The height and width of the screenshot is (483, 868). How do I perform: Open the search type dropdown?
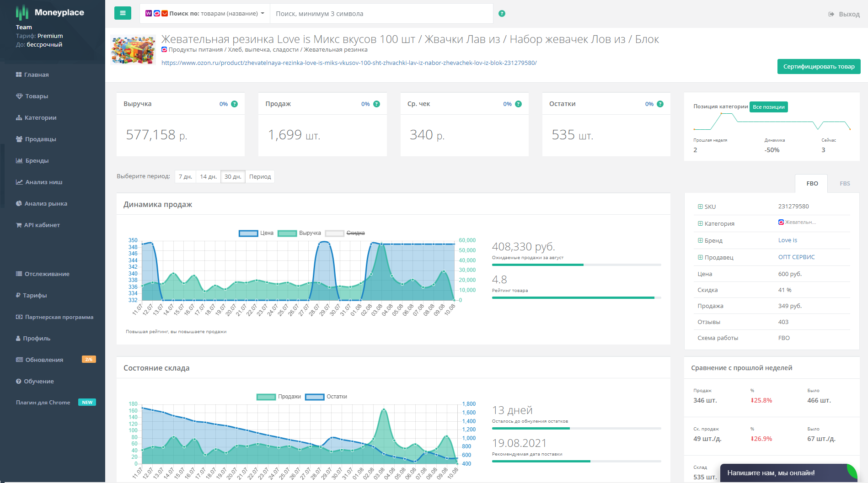click(x=205, y=14)
